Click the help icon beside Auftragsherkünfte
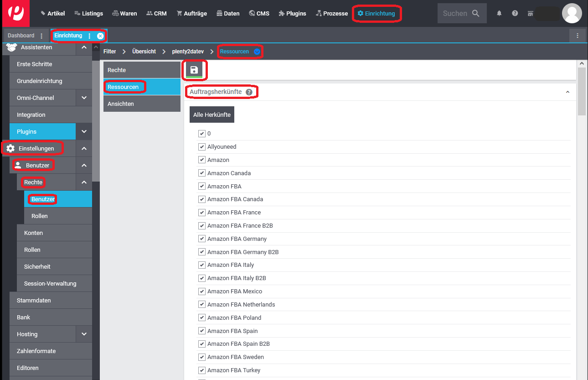This screenshot has width=588, height=380. (249, 92)
